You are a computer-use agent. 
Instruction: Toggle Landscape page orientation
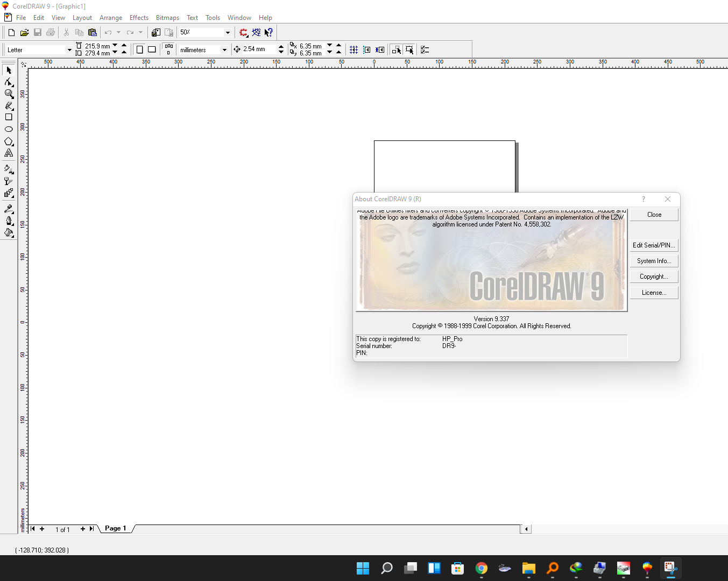(152, 49)
